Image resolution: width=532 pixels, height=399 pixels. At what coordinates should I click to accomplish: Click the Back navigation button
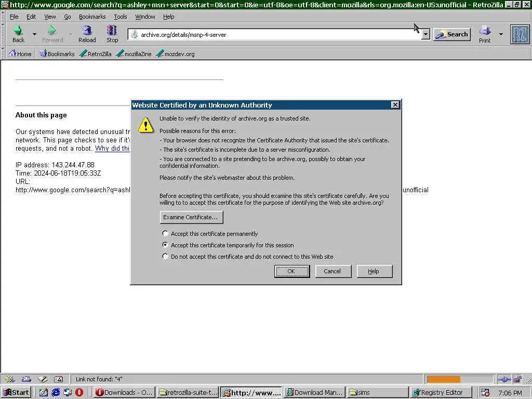(x=18, y=34)
